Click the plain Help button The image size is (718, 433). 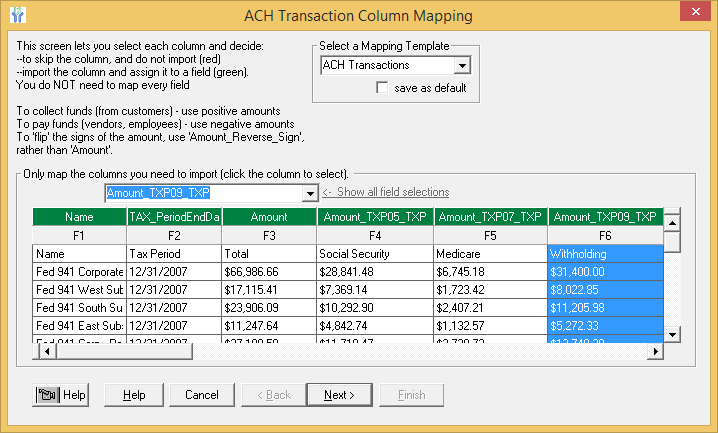(x=134, y=395)
